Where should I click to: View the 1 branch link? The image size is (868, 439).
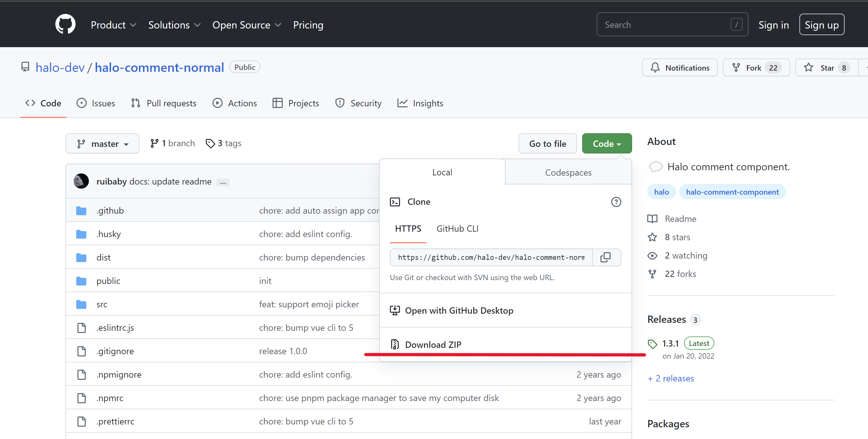173,143
